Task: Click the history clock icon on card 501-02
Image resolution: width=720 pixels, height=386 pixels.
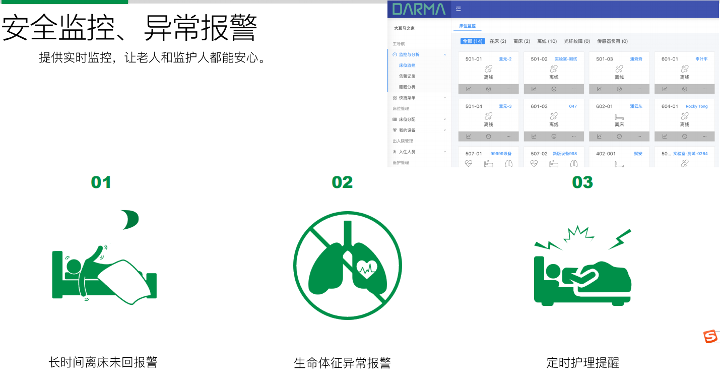Action: tap(554, 89)
